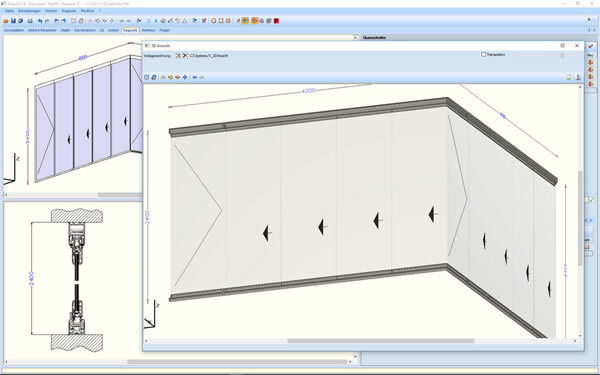Open the Fenster menu

click(51, 11)
